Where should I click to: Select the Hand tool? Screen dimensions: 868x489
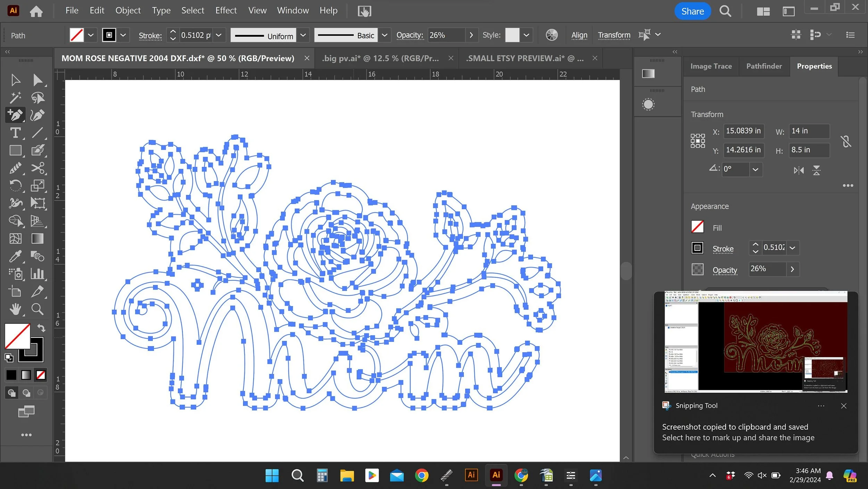pyautogui.click(x=15, y=309)
